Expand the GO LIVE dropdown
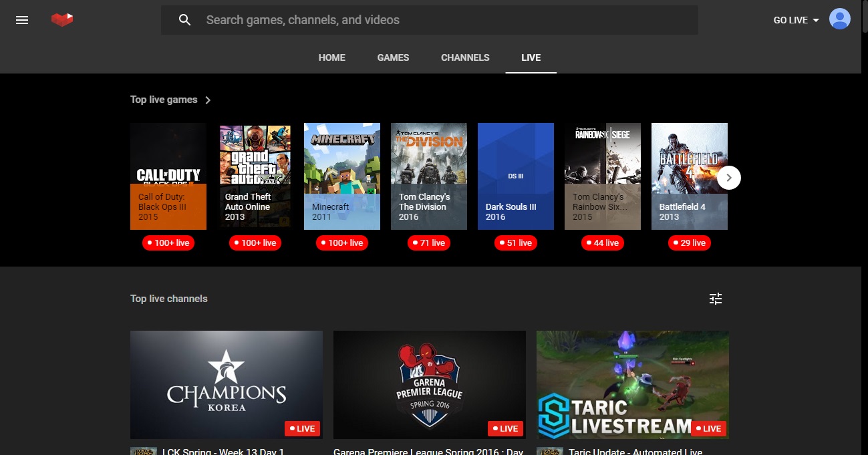Screen dimensions: 868x455 pos(797,20)
